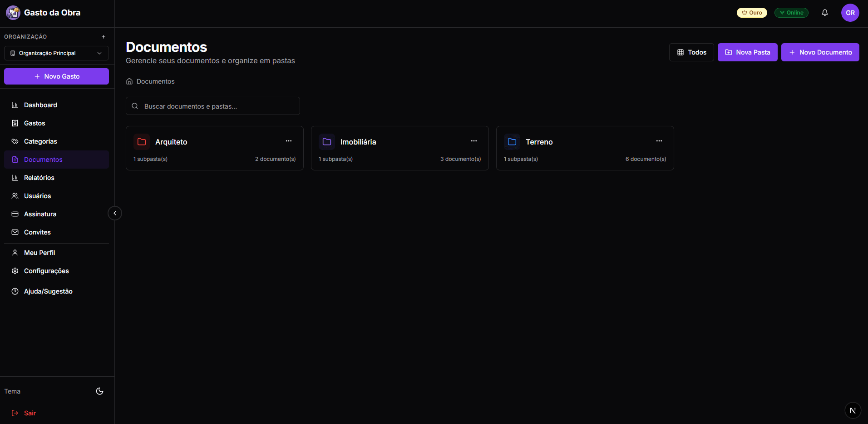868x424 pixels.
Task: Toggle dark theme with moon icon
Action: click(x=100, y=391)
